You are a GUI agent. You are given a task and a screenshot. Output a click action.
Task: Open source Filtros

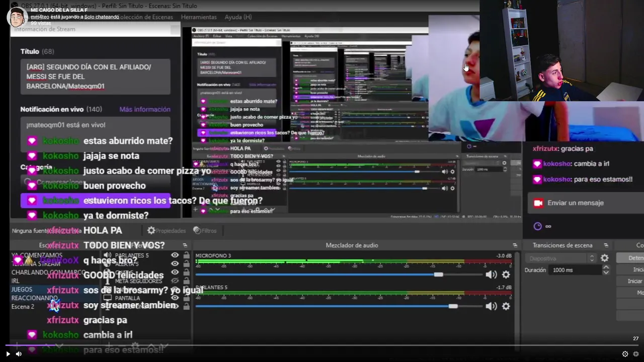[205, 230]
